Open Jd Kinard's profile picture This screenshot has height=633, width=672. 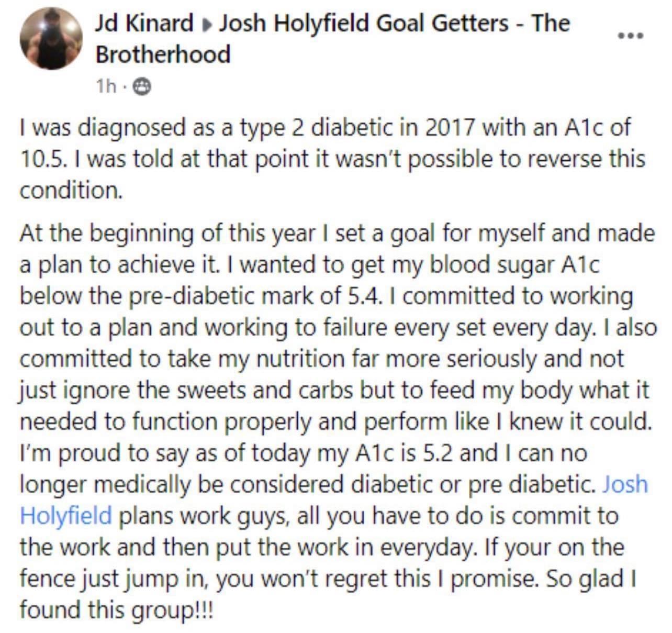click(x=51, y=39)
